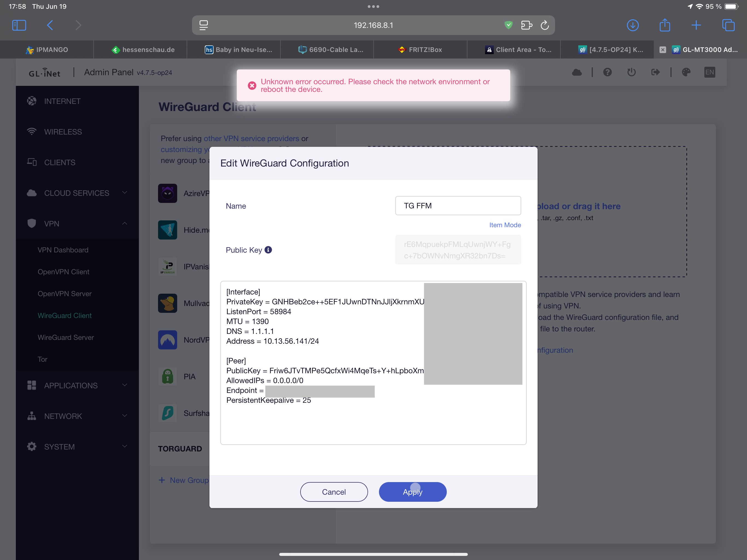Tap the reload page icon
The height and width of the screenshot is (560, 747).
click(545, 25)
